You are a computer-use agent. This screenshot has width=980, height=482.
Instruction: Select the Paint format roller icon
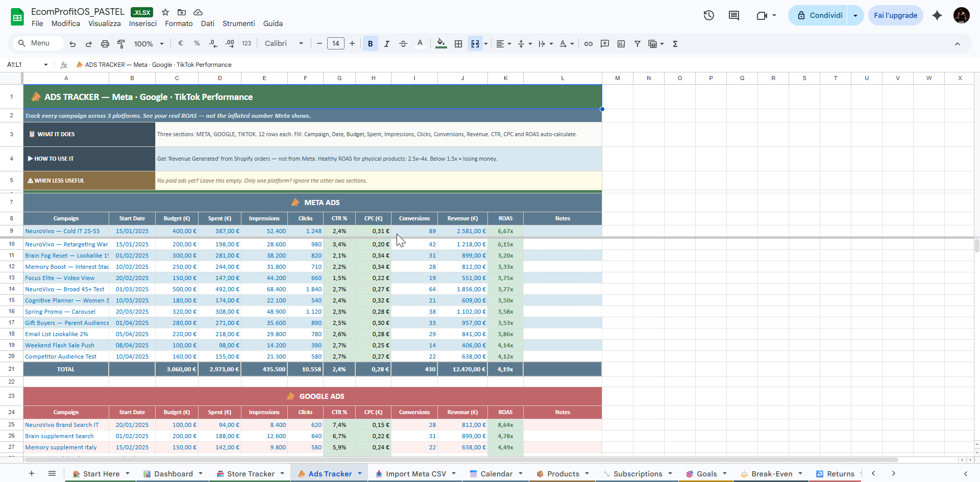coord(121,44)
